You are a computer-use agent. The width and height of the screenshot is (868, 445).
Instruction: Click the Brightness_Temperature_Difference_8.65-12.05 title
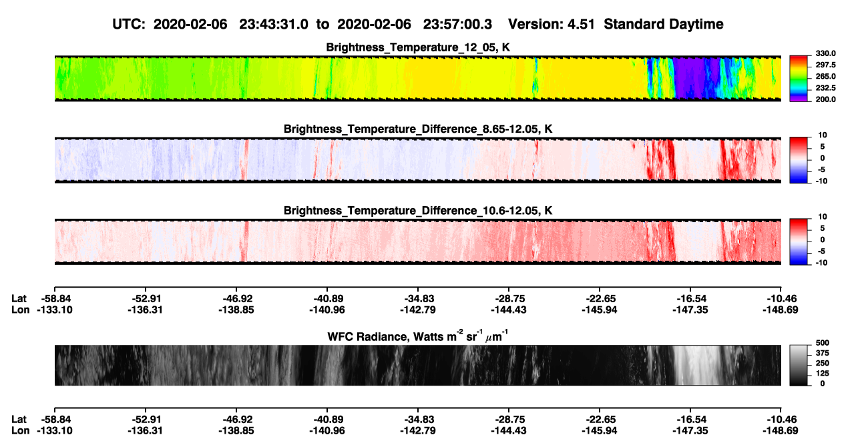[418, 129]
